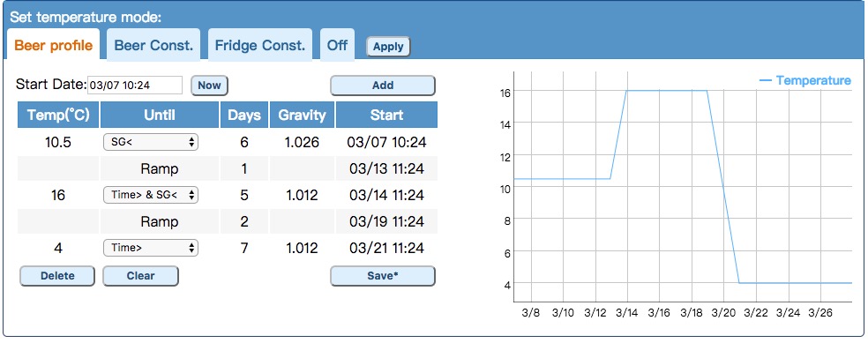Toggle the Temperature legend entry
Viewport: 868px width, 343px height.
805,81
